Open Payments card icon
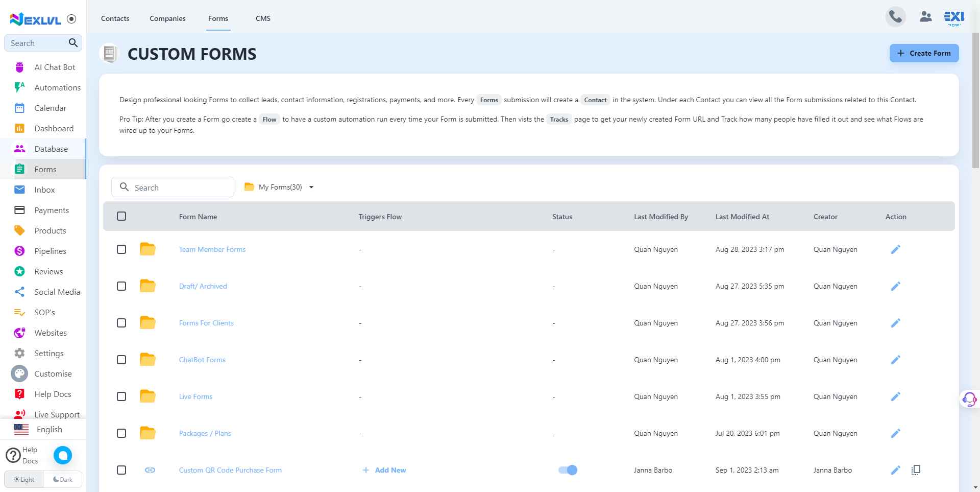The width and height of the screenshot is (980, 492). click(x=19, y=210)
